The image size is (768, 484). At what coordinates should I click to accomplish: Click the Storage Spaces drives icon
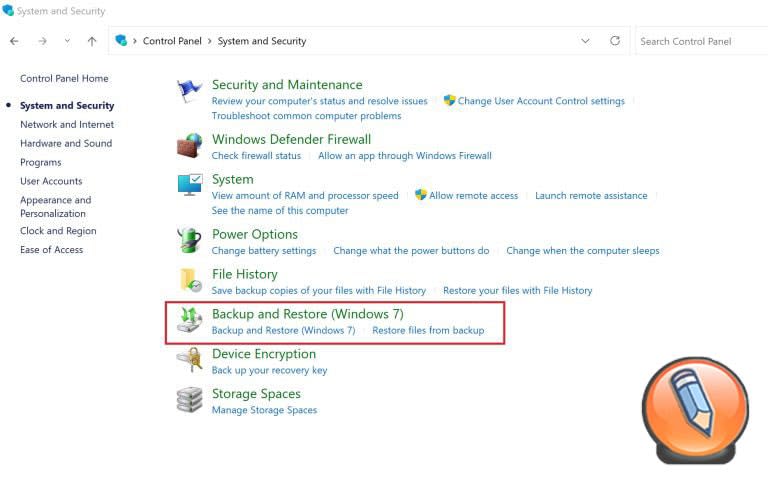pyautogui.click(x=189, y=400)
